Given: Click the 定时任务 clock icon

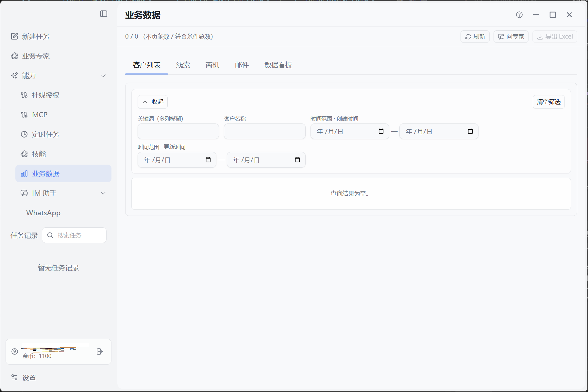Looking at the screenshot, I should click(24, 134).
